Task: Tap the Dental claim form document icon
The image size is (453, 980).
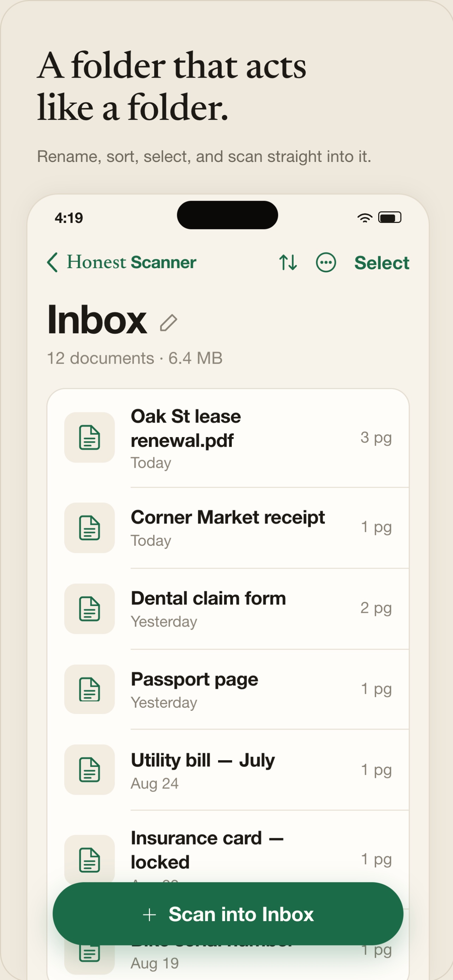Action: coord(89,609)
